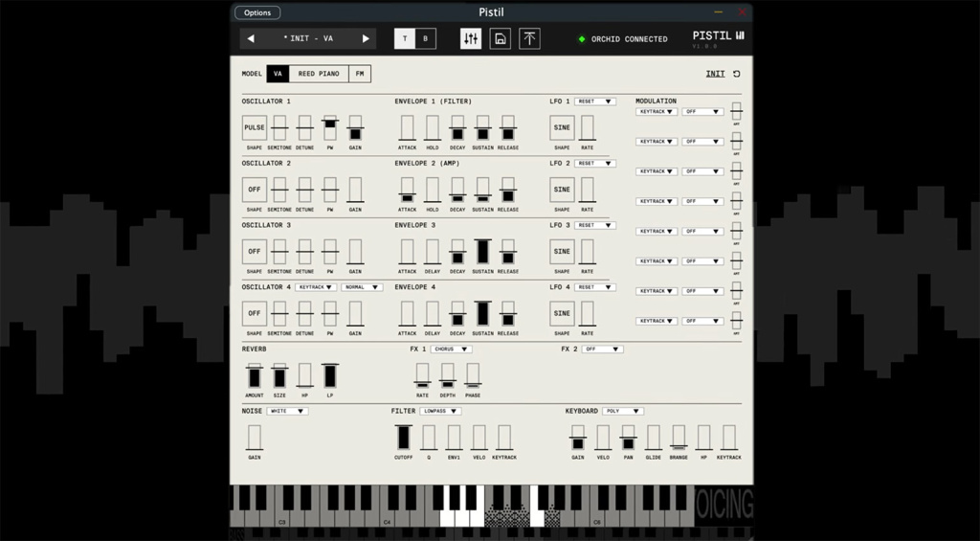Open Oscillator 4 KEYTRACK dropdown

coord(316,287)
